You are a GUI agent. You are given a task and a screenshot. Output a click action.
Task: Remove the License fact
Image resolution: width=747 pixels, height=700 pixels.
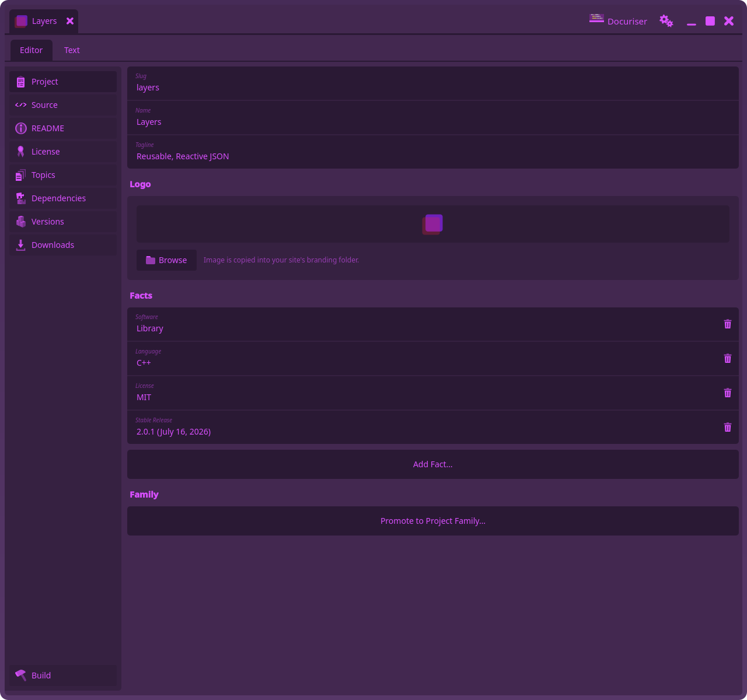(728, 393)
